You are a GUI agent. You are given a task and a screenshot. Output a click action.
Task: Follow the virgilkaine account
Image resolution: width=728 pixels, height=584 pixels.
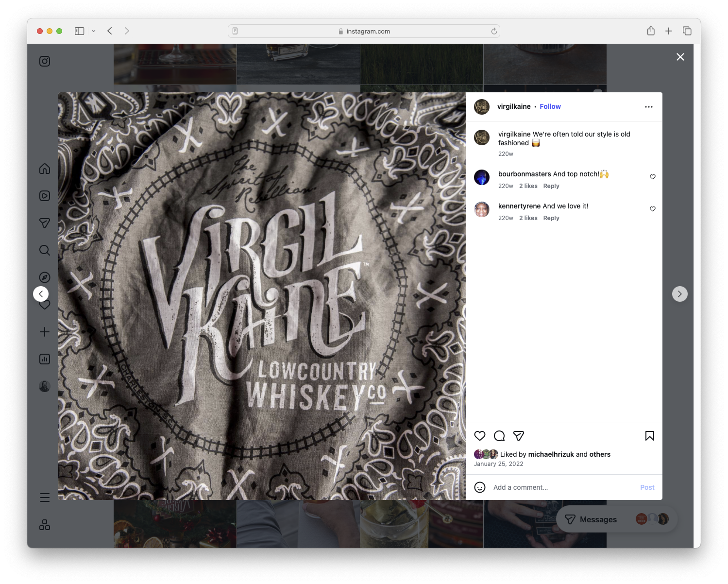click(550, 106)
